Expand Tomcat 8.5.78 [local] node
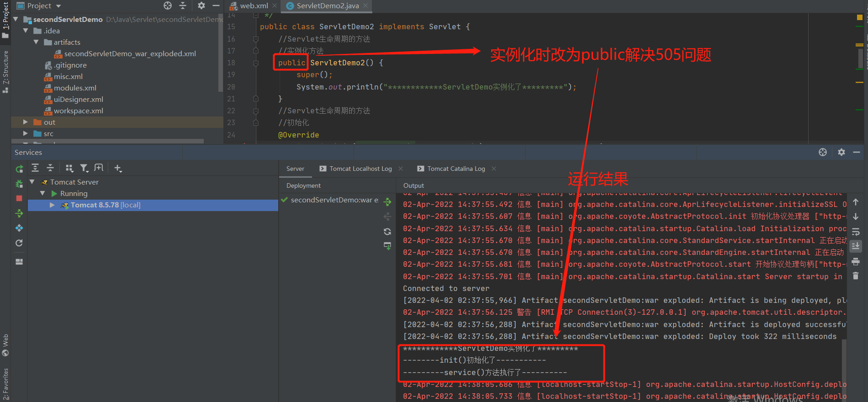The image size is (868, 402). (52, 205)
